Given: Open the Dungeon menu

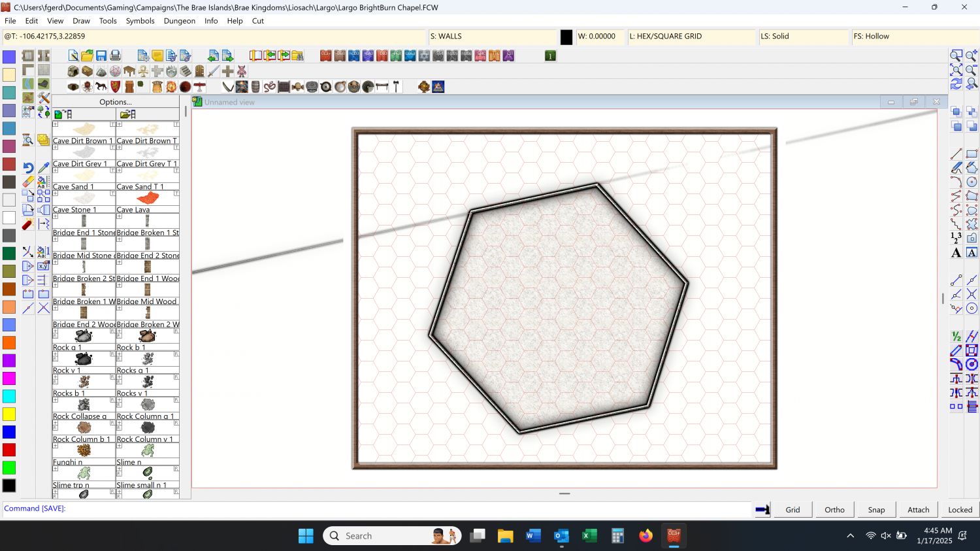Looking at the screenshot, I should point(180,21).
